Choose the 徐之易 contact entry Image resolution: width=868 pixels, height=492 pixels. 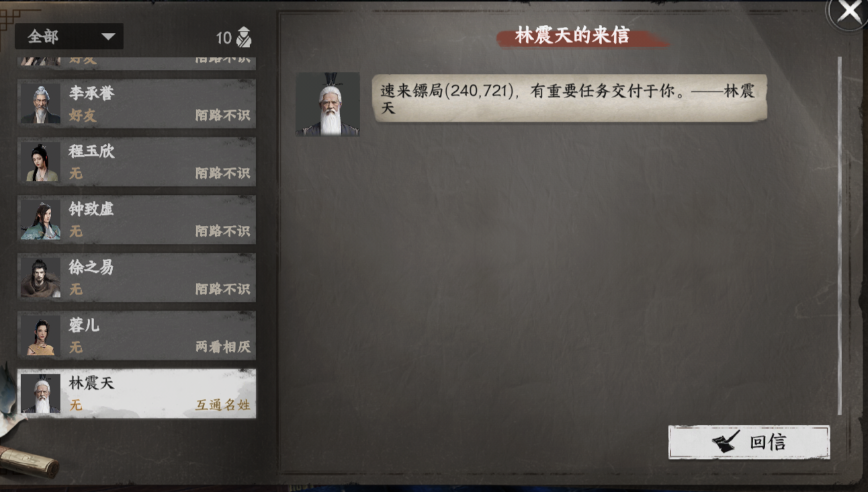coord(136,278)
